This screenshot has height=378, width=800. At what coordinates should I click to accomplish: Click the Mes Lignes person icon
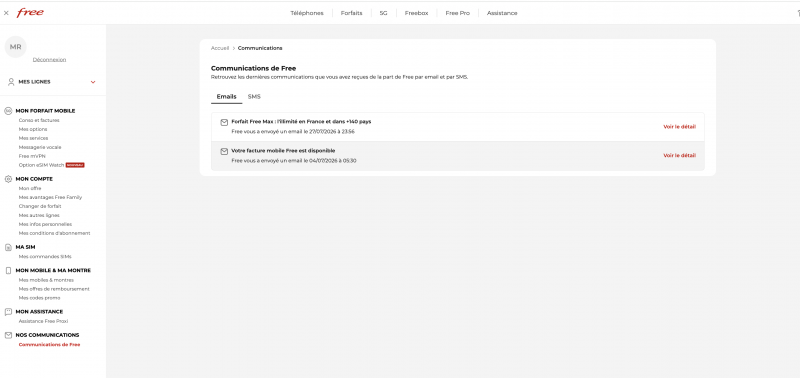pos(11,82)
